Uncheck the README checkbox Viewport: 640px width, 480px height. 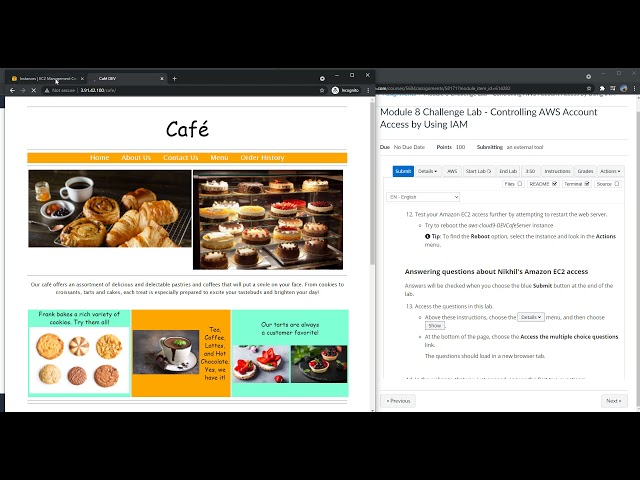pos(554,184)
